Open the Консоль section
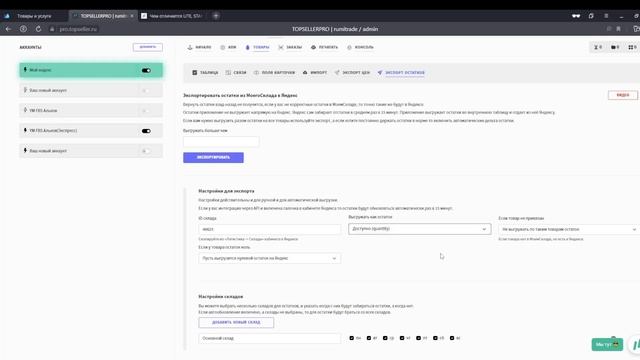 coord(360,47)
